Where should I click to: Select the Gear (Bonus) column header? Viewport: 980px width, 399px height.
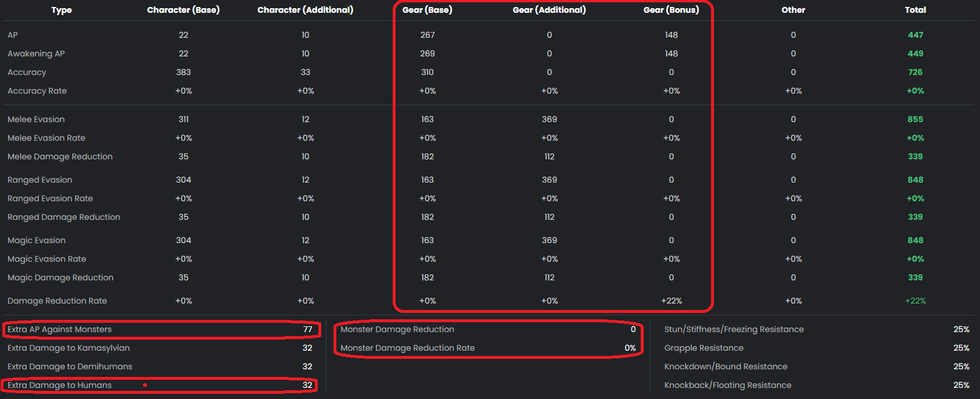(x=671, y=10)
